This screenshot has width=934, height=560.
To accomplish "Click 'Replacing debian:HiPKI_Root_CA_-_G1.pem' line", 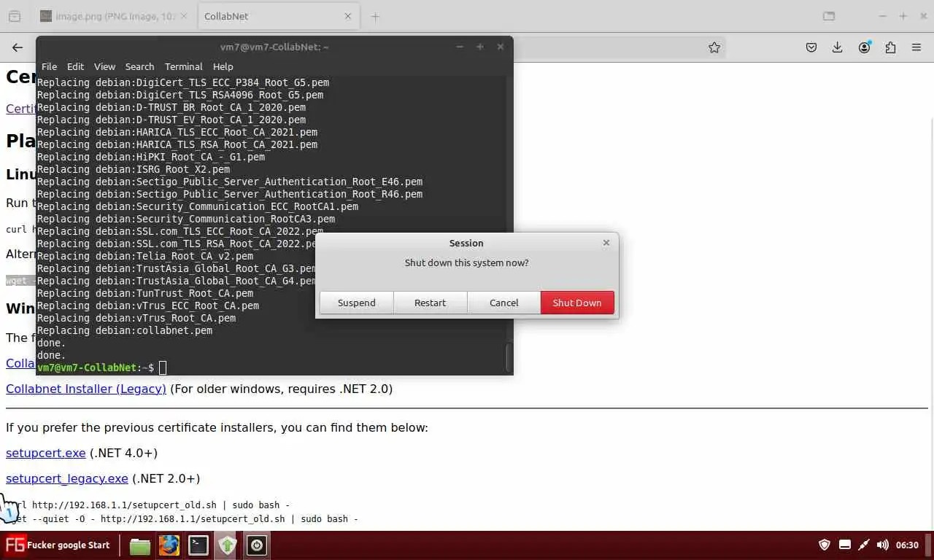I will pos(151,157).
